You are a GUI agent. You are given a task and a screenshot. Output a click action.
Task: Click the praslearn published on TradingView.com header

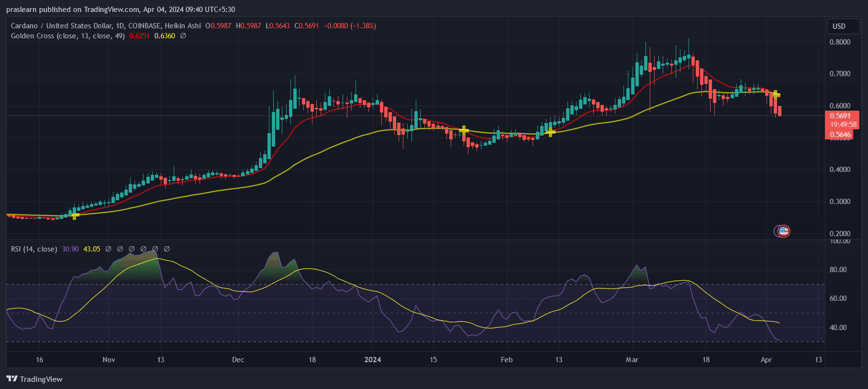click(x=121, y=10)
